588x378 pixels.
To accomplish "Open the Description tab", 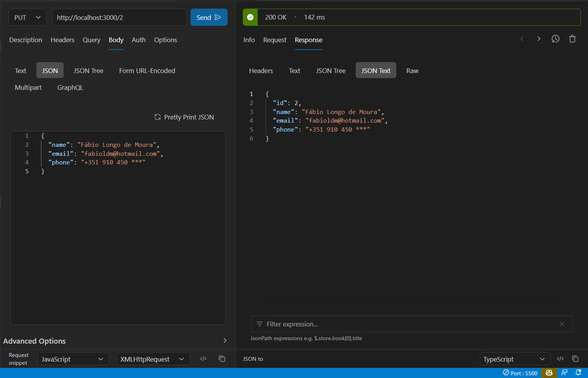I will tap(26, 40).
